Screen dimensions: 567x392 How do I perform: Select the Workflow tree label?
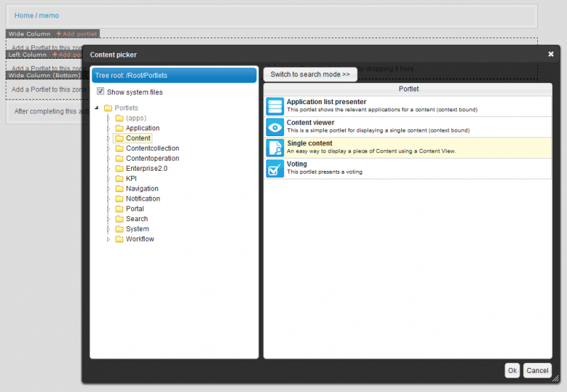pyautogui.click(x=140, y=240)
